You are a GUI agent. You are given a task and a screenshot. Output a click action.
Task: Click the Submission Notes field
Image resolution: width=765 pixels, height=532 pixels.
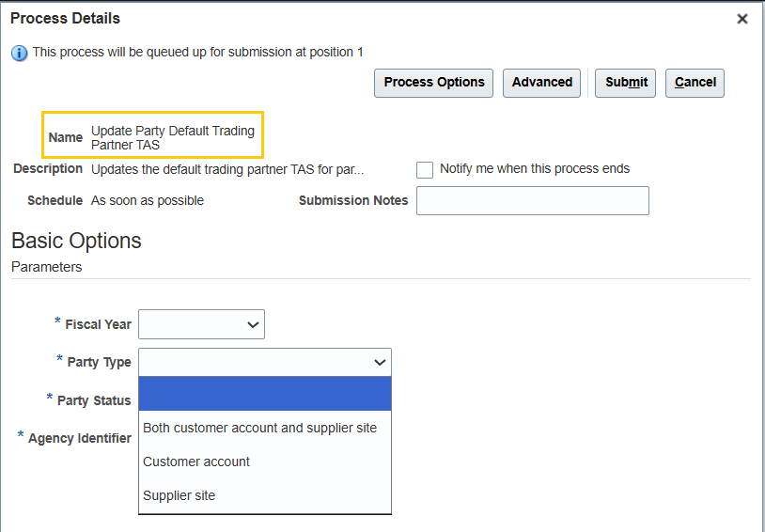coord(533,200)
